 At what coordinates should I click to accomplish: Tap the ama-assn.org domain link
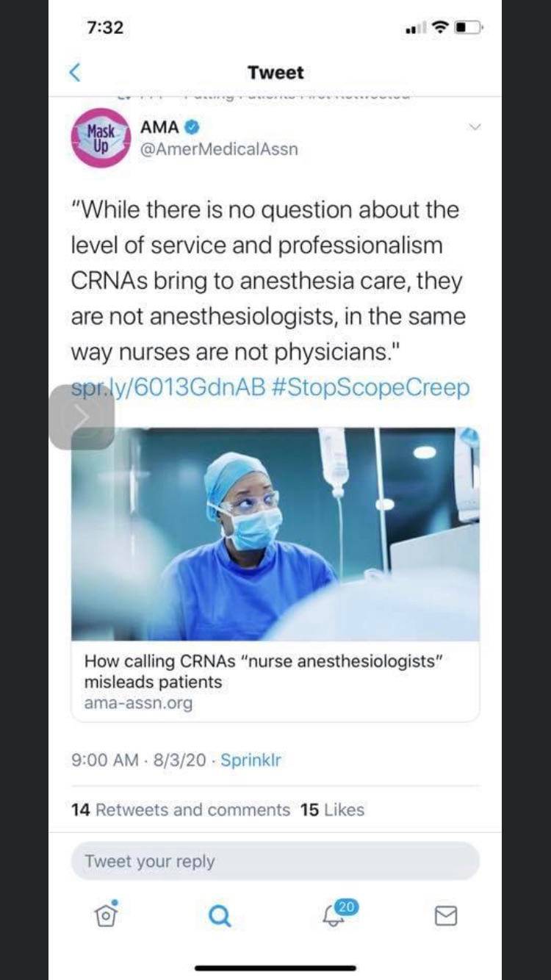pyautogui.click(x=138, y=703)
